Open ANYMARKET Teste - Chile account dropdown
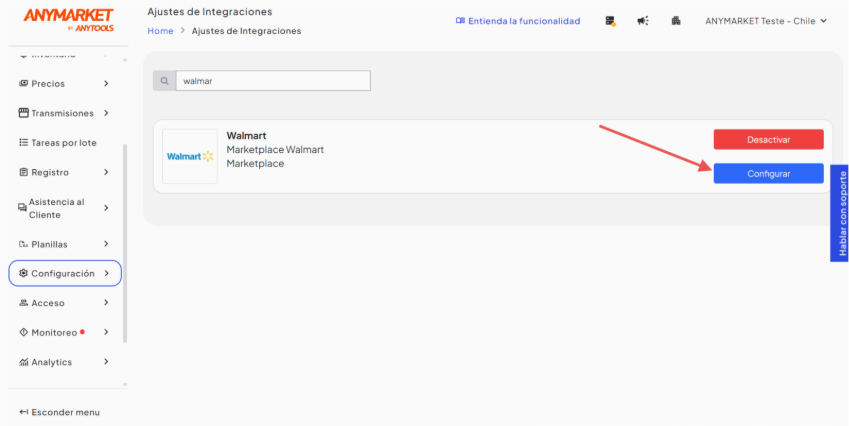 pos(766,21)
